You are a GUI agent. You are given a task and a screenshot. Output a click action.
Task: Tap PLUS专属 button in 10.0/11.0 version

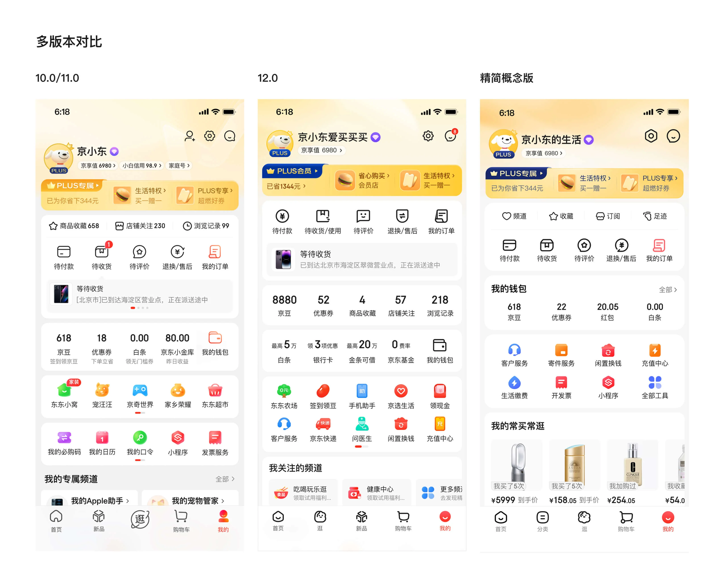pyautogui.click(x=74, y=186)
